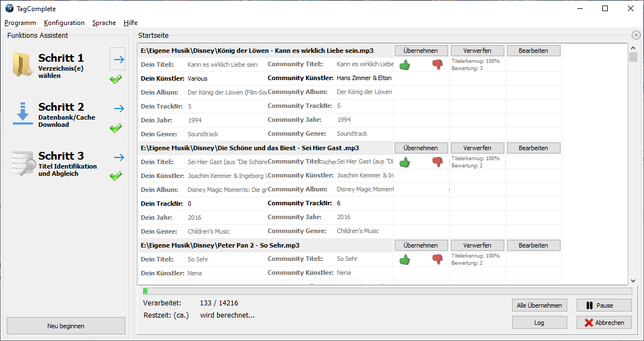The width and height of the screenshot is (644, 341).
Task: Click the 'Bewertung: 3' rating text
Action: pyautogui.click(x=467, y=68)
